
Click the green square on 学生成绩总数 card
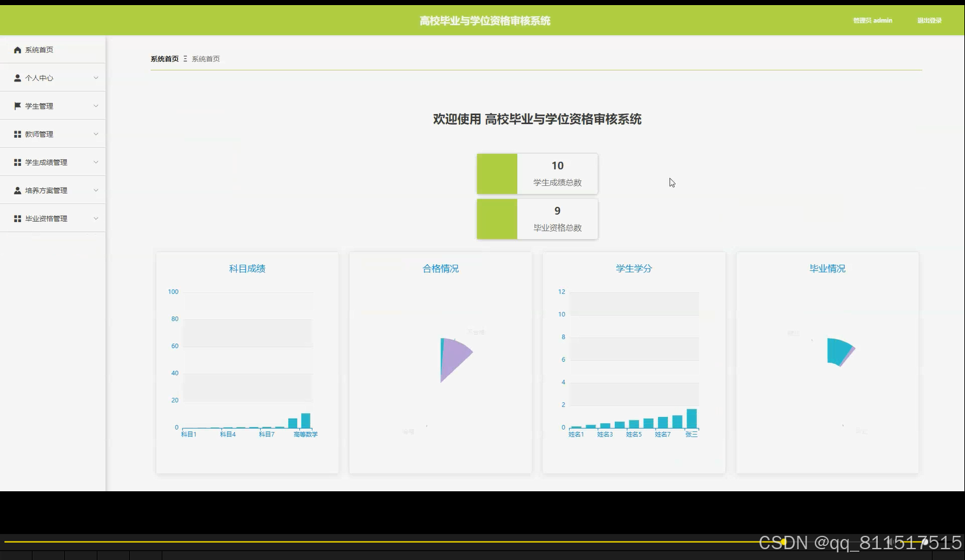pyautogui.click(x=497, y=174)
